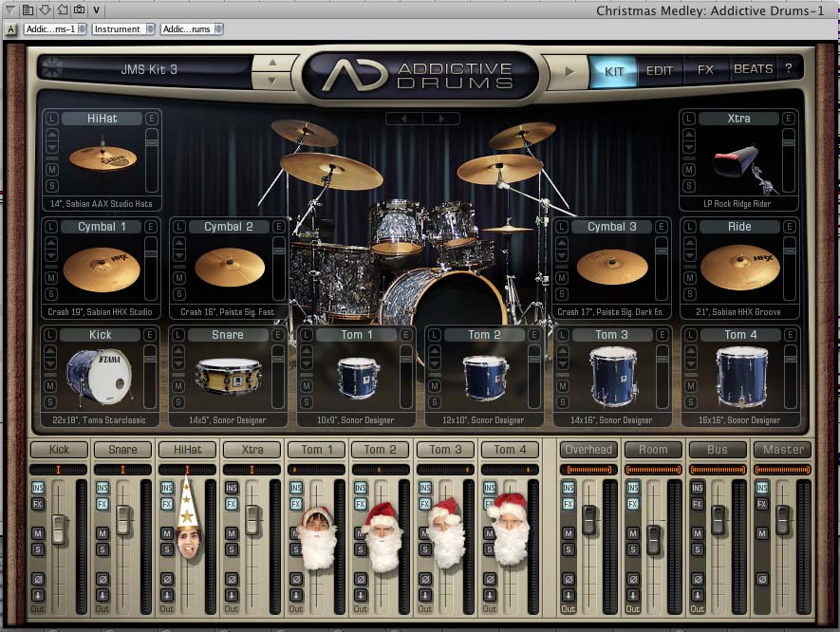The height and width of the screenshot is (632, 840).
Task: Click the L button on Snare slot
Action: [x=177, y=335]
